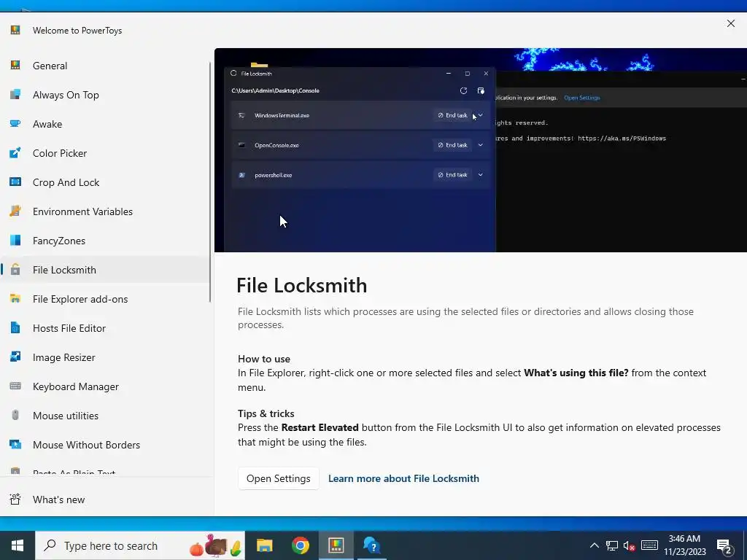The width and height of the screenshot is (747, 560).
Task: Click the File Locksmith preview image
Action: pos(480,150)
